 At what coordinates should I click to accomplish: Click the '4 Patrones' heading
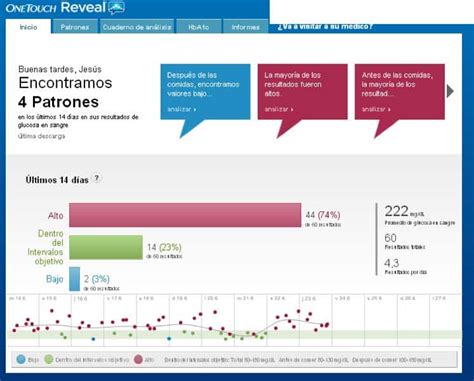click(x=58, y=102)
